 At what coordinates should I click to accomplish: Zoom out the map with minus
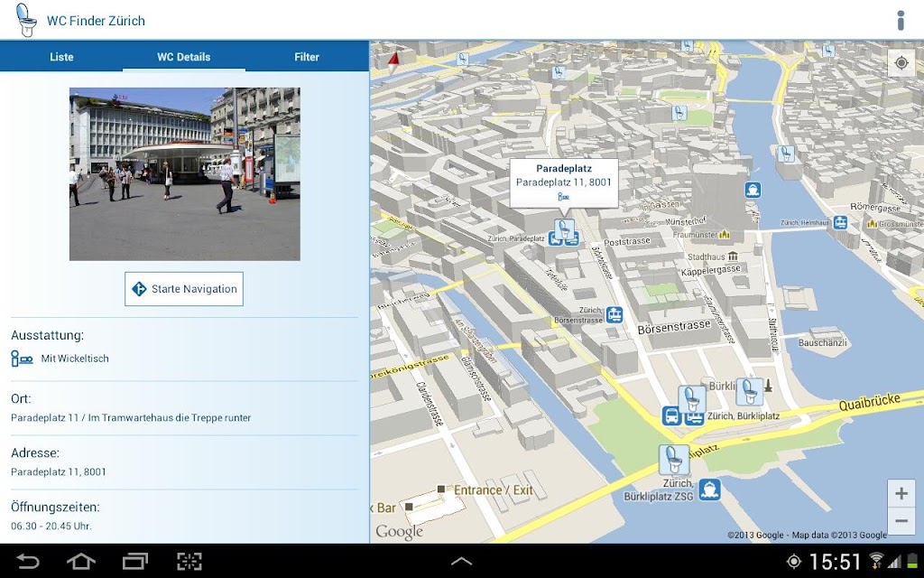click(x=901, y=521)
